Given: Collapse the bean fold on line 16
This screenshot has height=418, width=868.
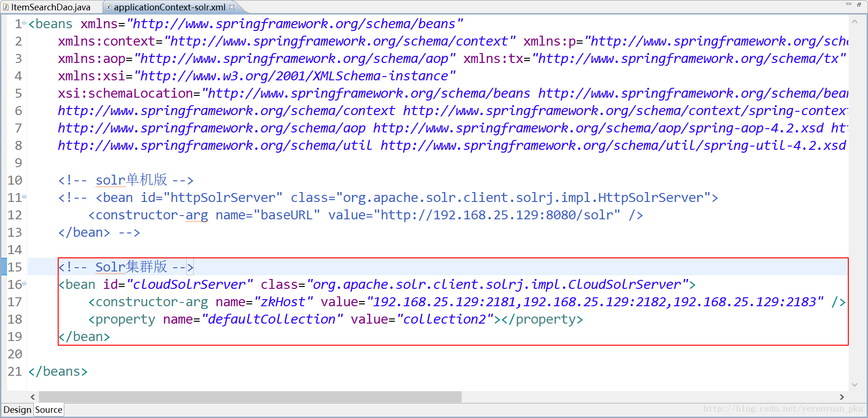Looking at the screenshot, I should [x=24, y=284].
